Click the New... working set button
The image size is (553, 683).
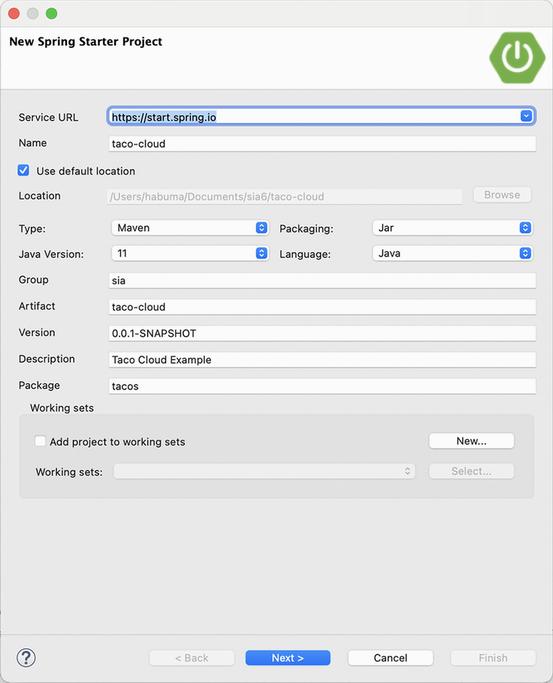472,441
